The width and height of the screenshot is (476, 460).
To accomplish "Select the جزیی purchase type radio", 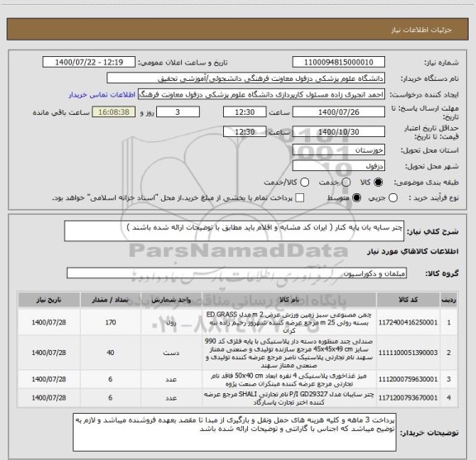I will (x=393, y=198).
